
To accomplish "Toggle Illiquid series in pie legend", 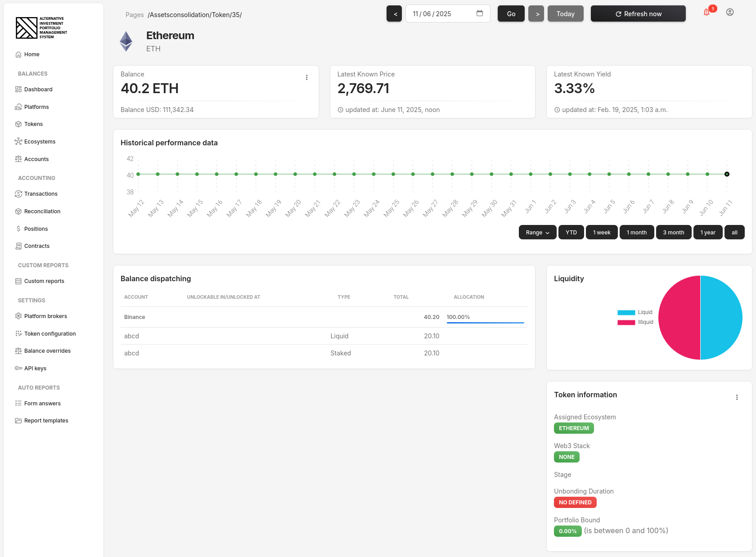I will 635,322.
